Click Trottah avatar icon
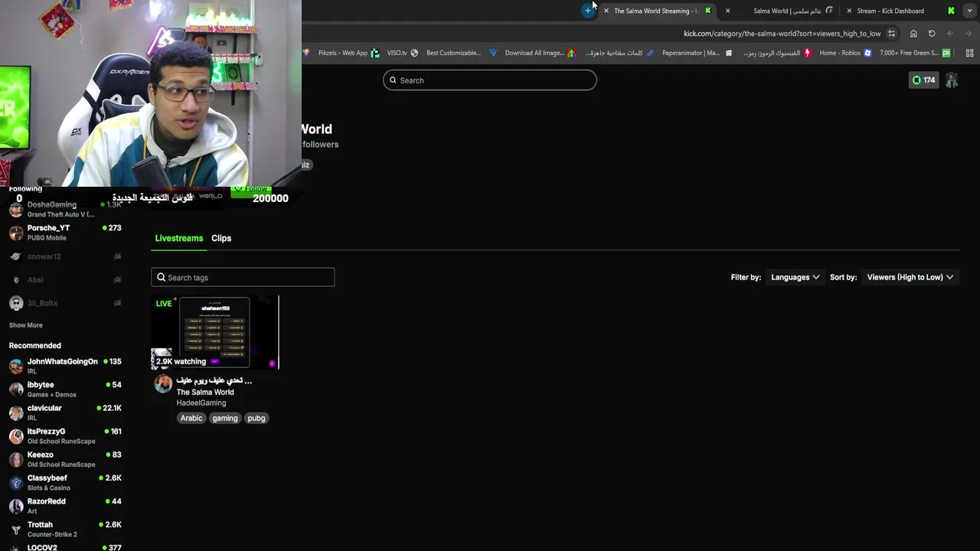This screenshot has width=980, height=551. 16,530
